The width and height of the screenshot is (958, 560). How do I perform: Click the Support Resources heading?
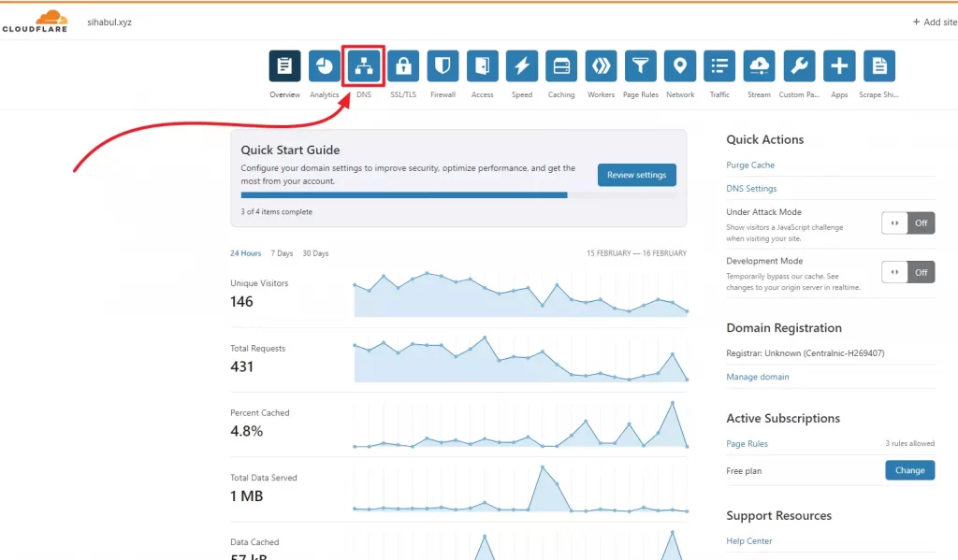click(x=779, y=515)
